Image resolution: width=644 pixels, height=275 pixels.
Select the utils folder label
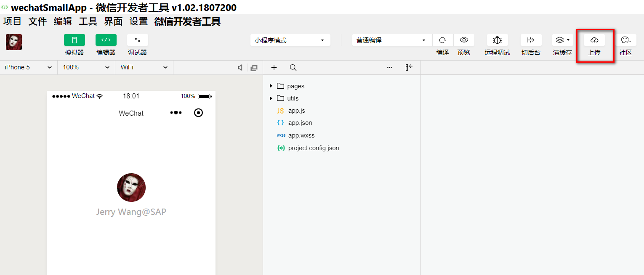coord(293,98)
